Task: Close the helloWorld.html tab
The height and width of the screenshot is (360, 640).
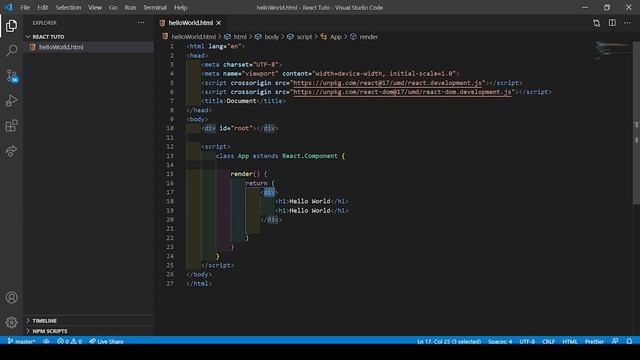Action: pos(219,23)
